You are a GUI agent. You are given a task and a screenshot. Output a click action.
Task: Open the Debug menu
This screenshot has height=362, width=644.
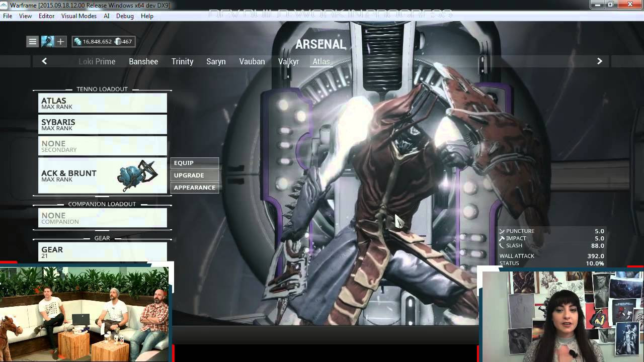click(125, 16)
